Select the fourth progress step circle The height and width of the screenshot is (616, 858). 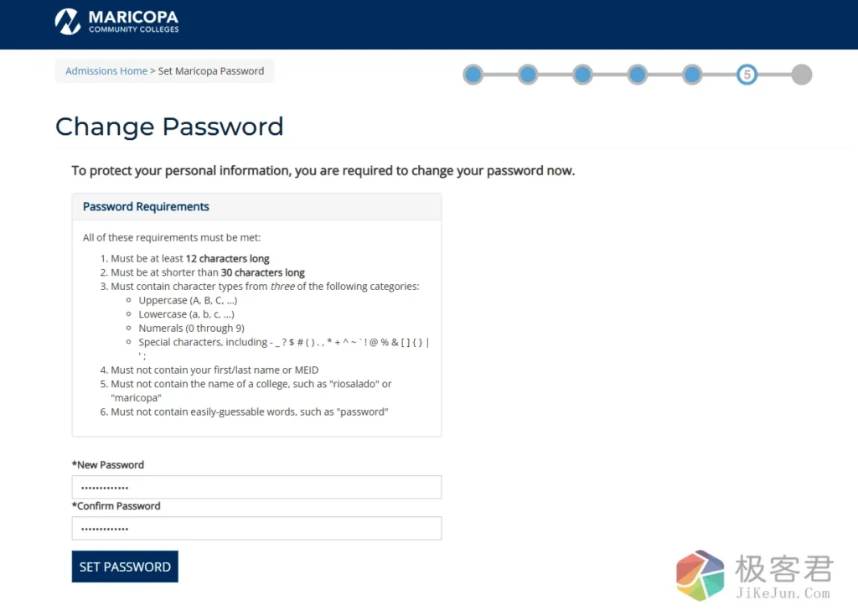click(x=638, y=75)
